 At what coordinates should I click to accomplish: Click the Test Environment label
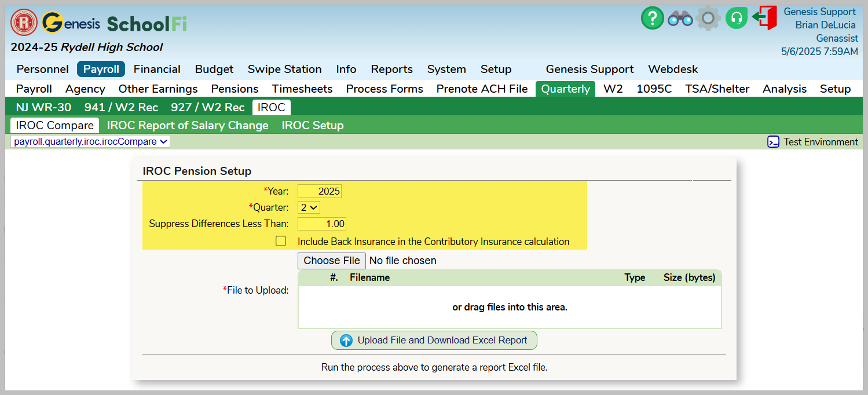coord(821,142)
